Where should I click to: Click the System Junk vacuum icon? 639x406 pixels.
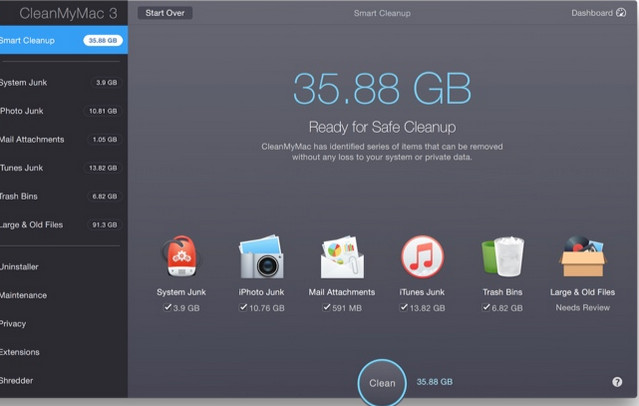180,258
